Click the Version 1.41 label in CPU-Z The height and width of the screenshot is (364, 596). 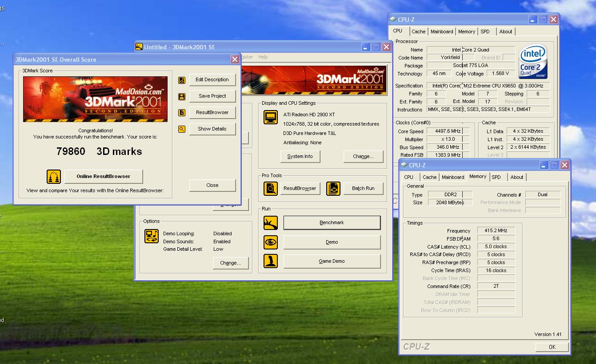click(x=548, y=334)
